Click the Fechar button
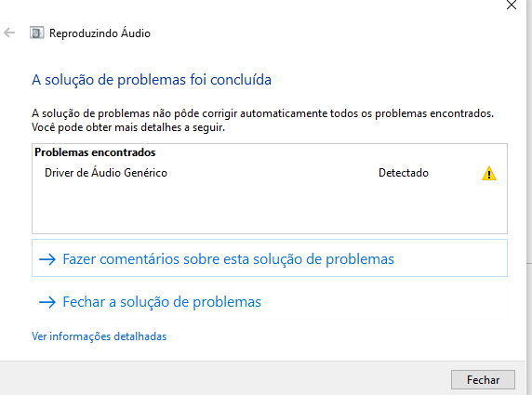Screen dimensions: 532x395 [x=483, y=380]
